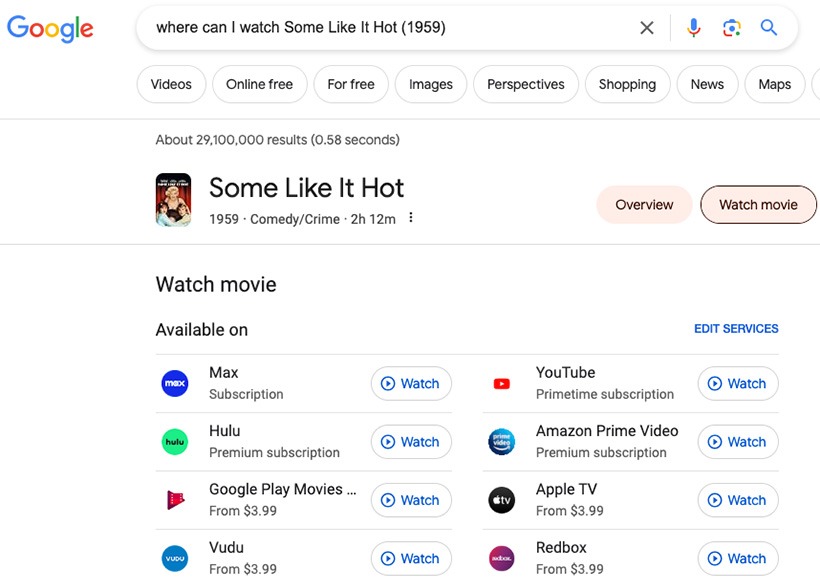Watch on Vudu
This screenshot has width=820, height=584.
coord(411,558)
